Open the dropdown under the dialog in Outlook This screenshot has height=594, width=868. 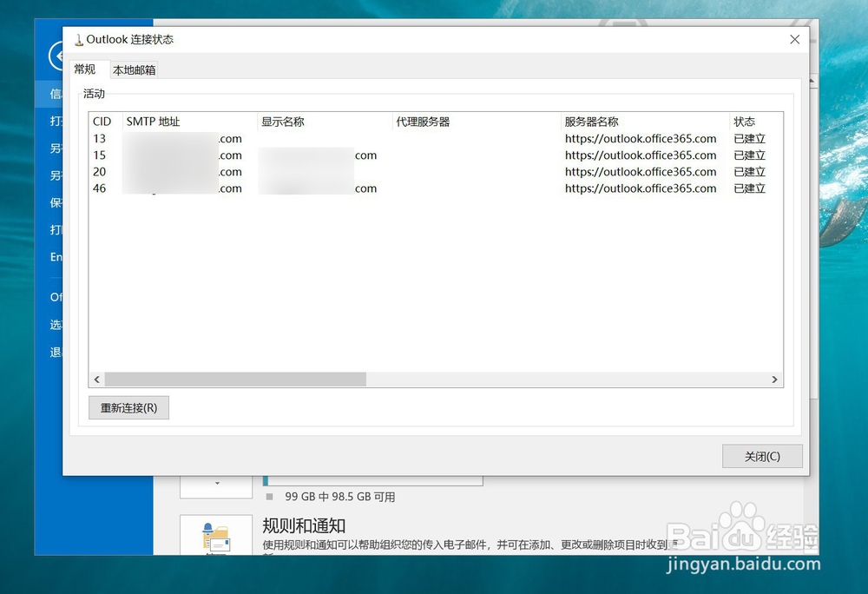click(x=216, y=485)
